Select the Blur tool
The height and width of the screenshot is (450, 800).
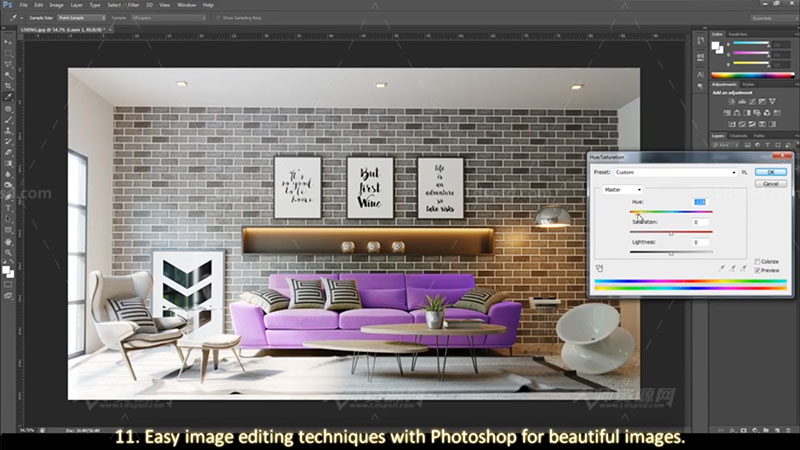[x=8, y=174]
